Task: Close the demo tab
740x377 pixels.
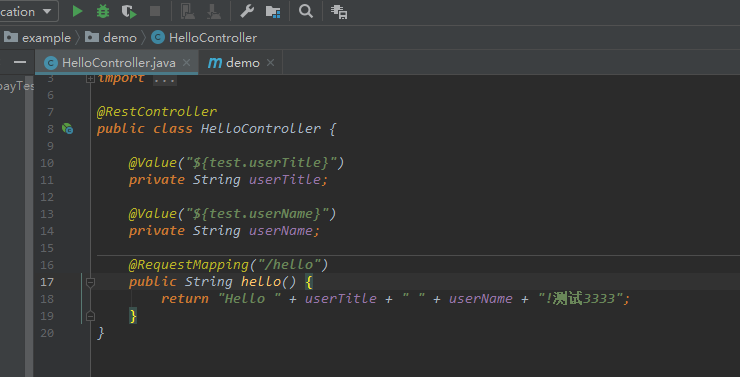Action: click(270, 63)
